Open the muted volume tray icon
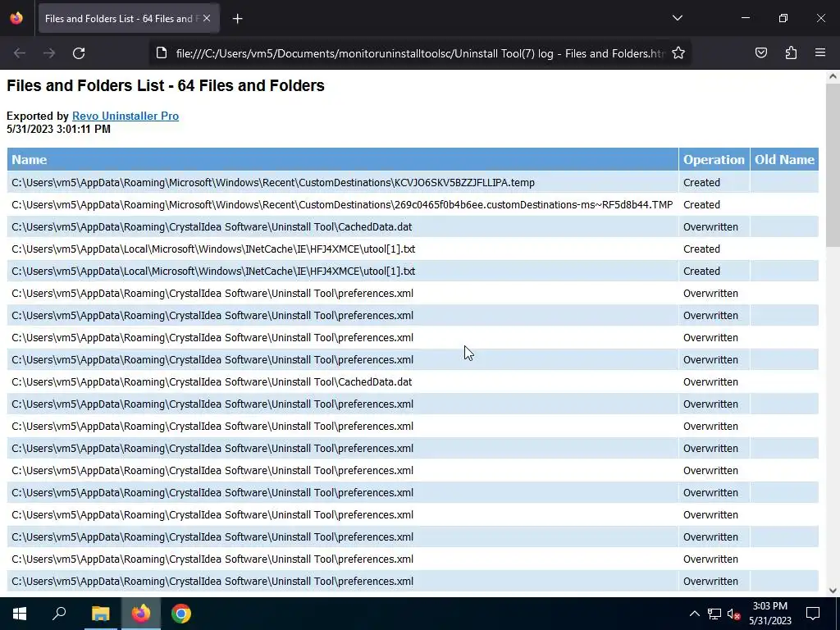The width and height of the screenshot is (840, 630). [x=734, y=614]
